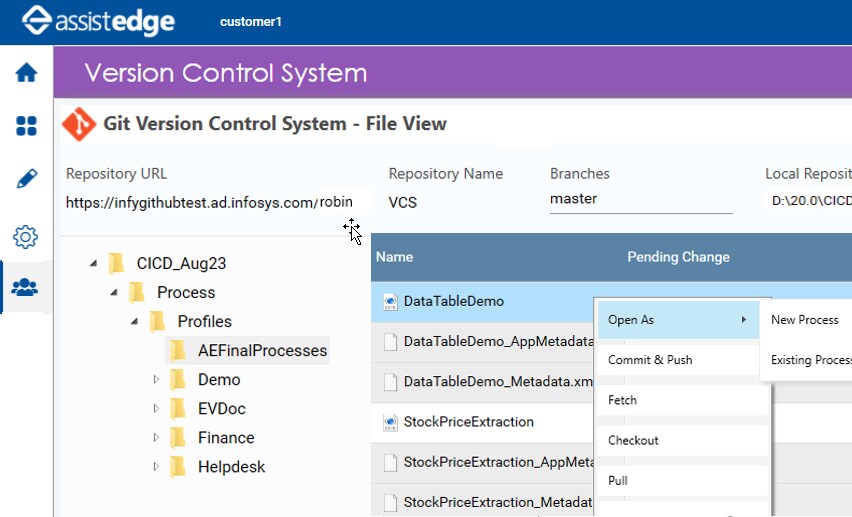Click the Git logo icon
Viewport: 852px width, 517px height.
tap(79, 124)
